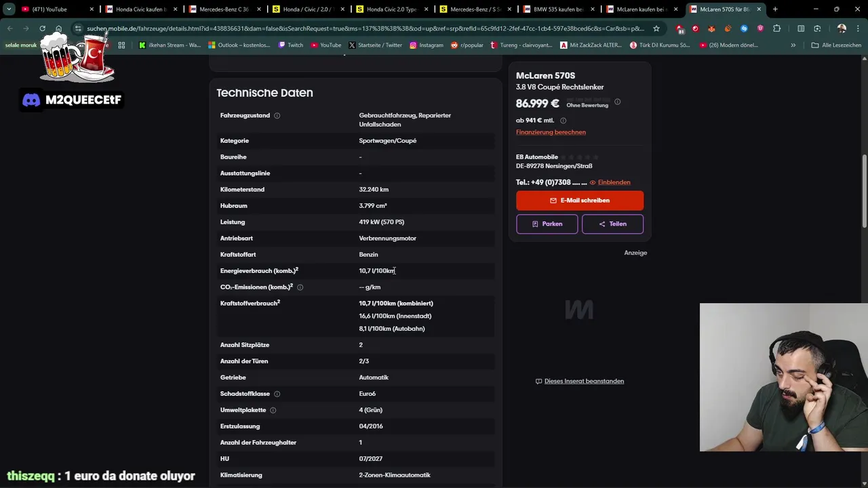View site information icon in address bar
Screen dimensions: 868x488
[78, 28]
